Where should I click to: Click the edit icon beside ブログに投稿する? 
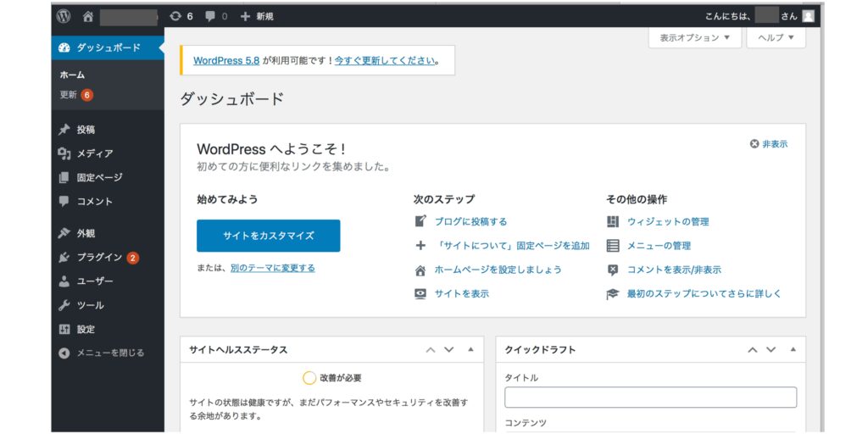coord(420,221)
